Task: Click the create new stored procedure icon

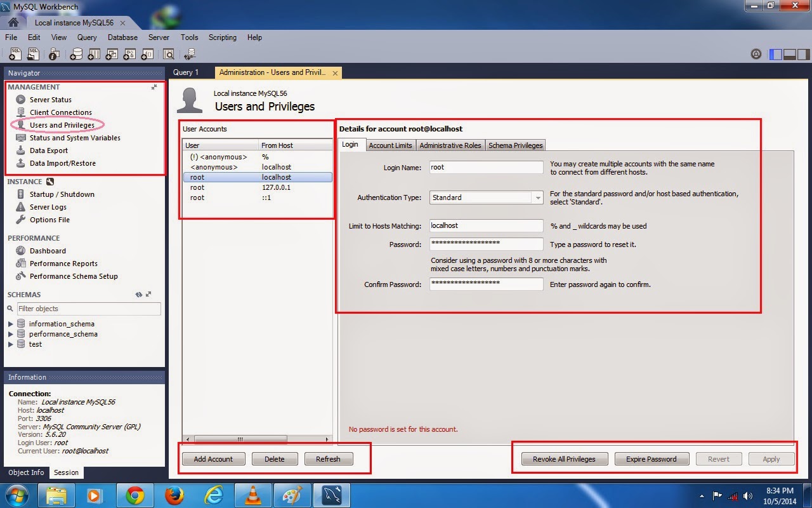Action: pos(129,55)
